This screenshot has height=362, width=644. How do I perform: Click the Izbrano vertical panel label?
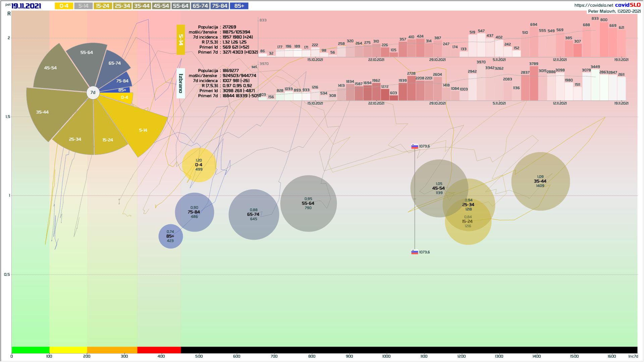[181, 83]
